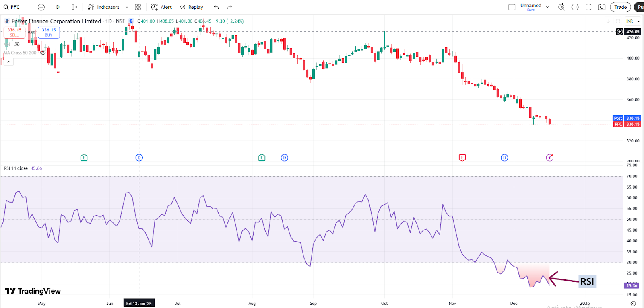Toggle visibility of the Vol indicator
The width and height of the screenshot is (644, 308).
click(17, 44)
